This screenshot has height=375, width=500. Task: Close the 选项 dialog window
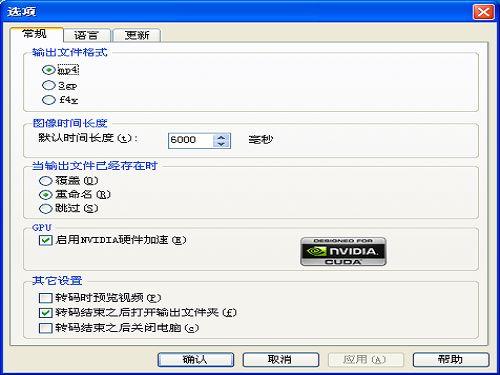tap(483, 12)
